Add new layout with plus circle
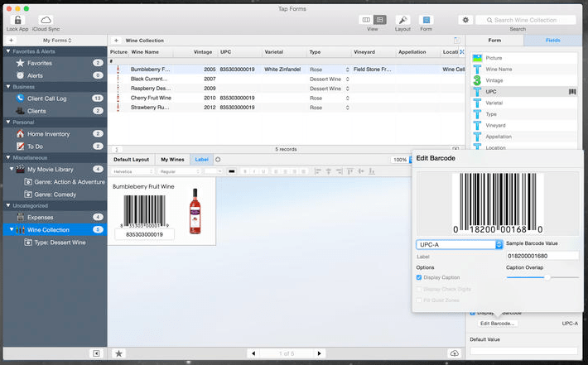The width and height of the screenshot is (588, 365). tap(218, 160)
